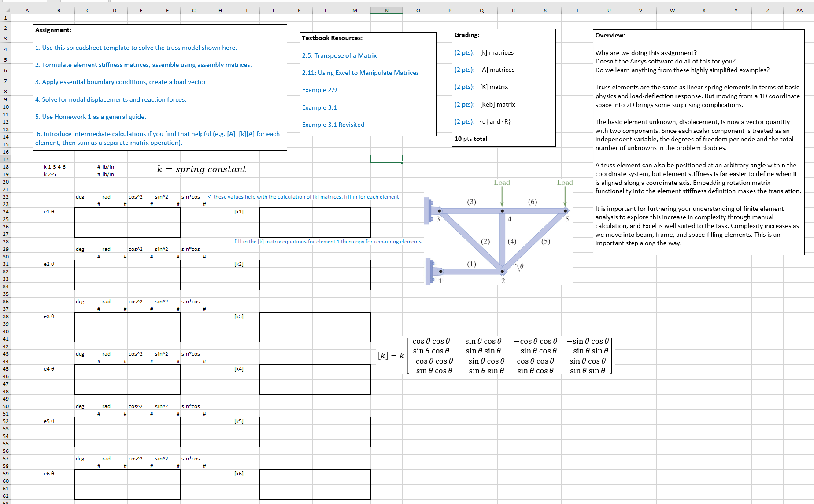Open the "Example 2.9" link
The height and width of the screenshot is (504, 814).
pyautogui.click(x=319, y=90)
